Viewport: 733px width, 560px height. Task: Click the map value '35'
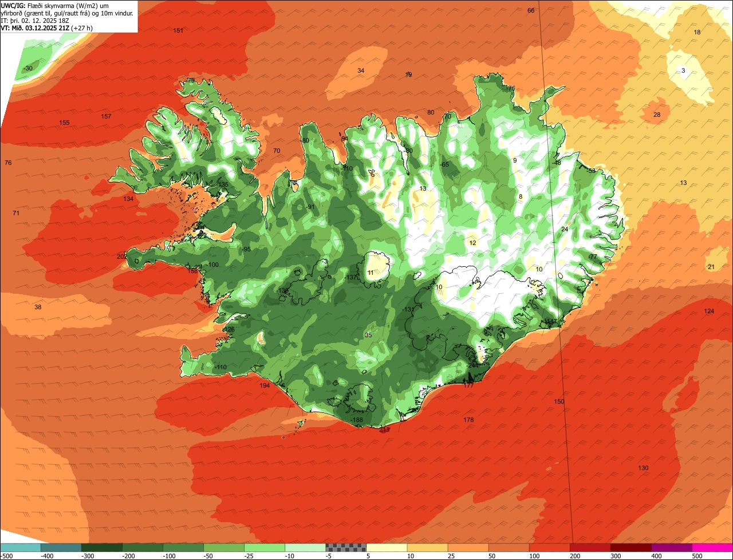(x=368, y=335)
